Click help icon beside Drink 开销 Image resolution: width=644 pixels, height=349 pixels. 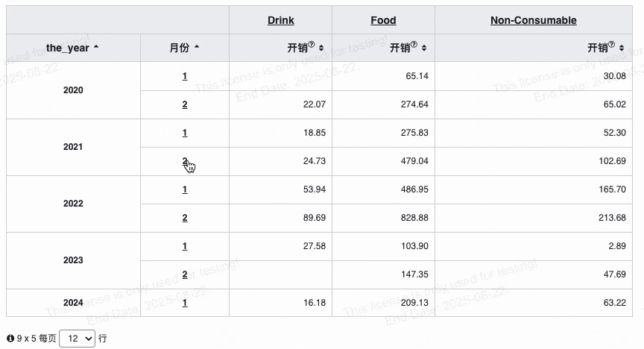coord(312,45)
